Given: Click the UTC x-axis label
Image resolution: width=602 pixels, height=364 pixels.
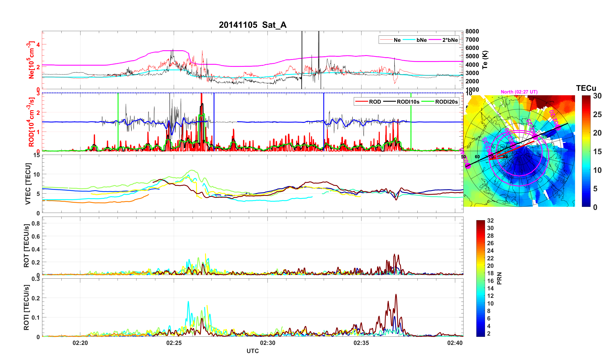Looking at the screenshot, I should 252,351.
